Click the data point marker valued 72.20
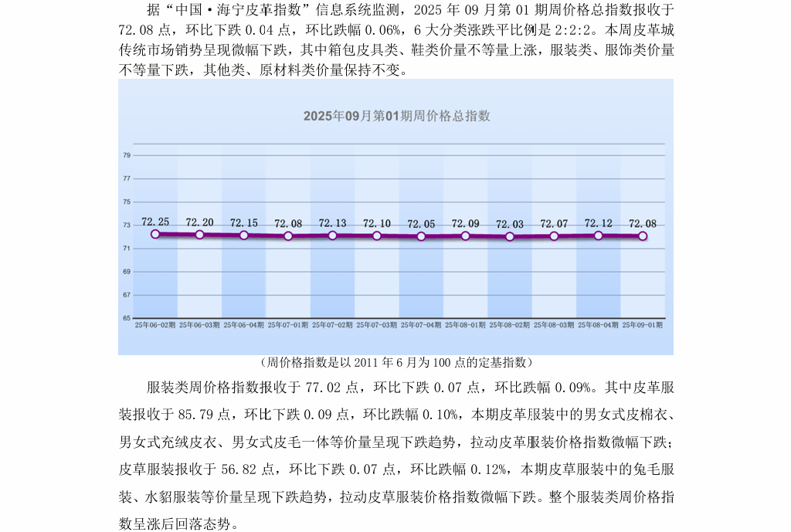The height and width of the screenshot is (532, 791). pyautogui.click(x=199, y=234)
